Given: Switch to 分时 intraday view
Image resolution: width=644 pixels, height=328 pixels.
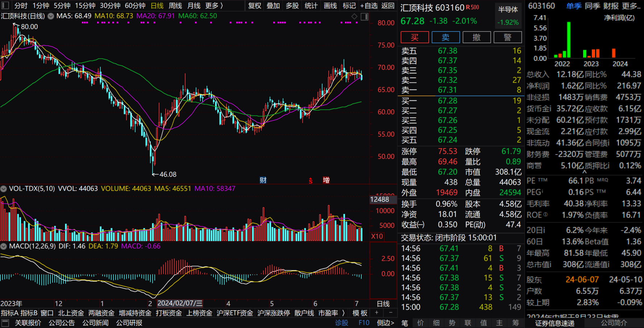Looking at the screenshot, I should pos(21,6).
